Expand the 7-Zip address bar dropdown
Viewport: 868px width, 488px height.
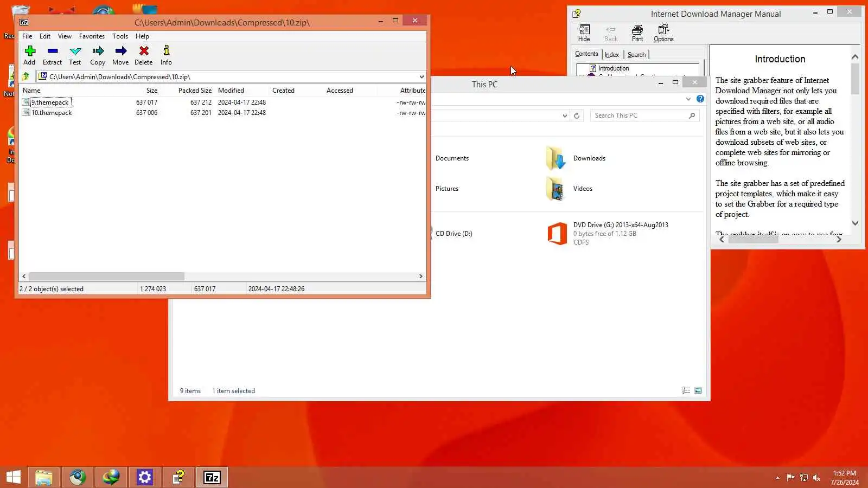(x=422, y=76)
